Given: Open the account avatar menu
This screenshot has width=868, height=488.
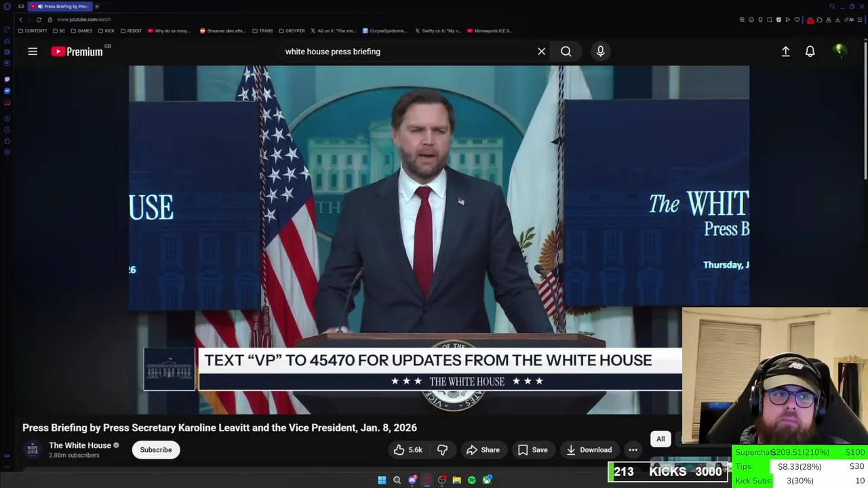Looking at the screenshot, I should (839, 51).
